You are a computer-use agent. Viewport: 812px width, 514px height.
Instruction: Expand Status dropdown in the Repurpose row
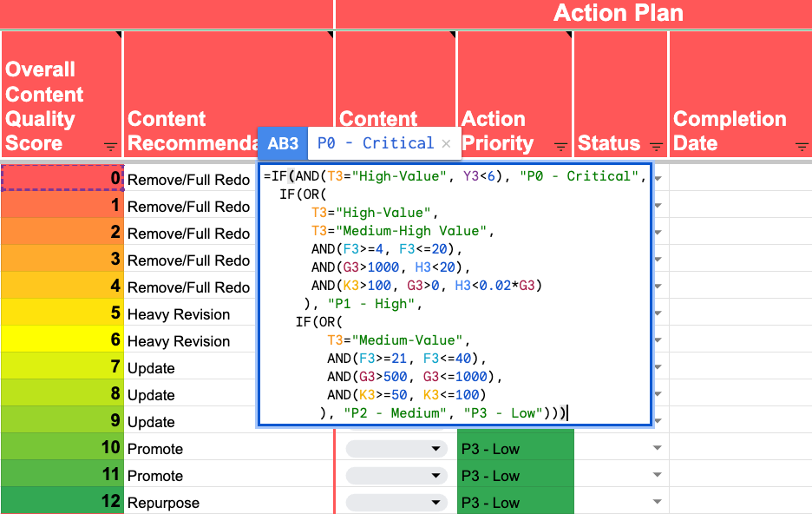pyautogui.click(x=658, y=502)
